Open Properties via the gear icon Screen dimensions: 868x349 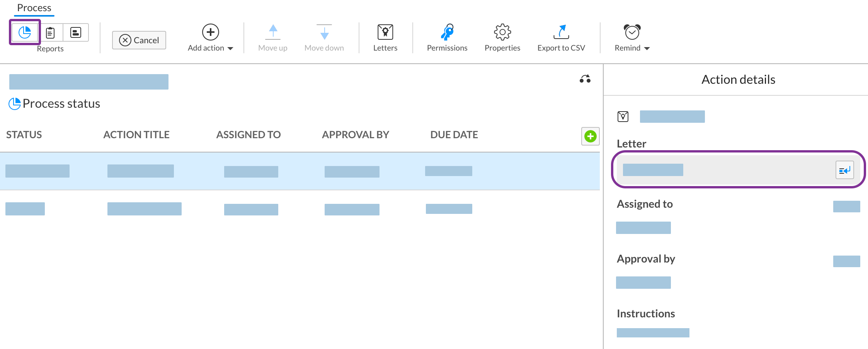pos(502,32)
